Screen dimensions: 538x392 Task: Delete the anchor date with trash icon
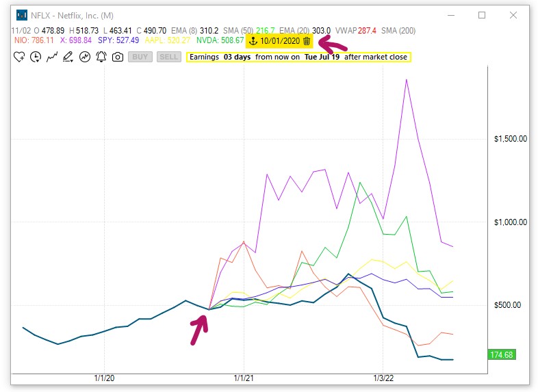(x=307, y=41)
